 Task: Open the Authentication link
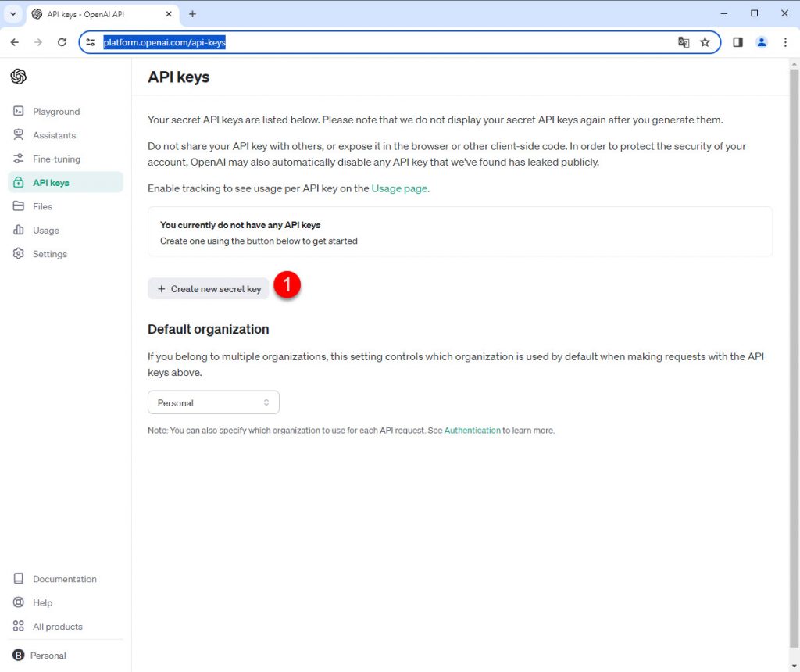pyautogui.click(x=472, y=431)
